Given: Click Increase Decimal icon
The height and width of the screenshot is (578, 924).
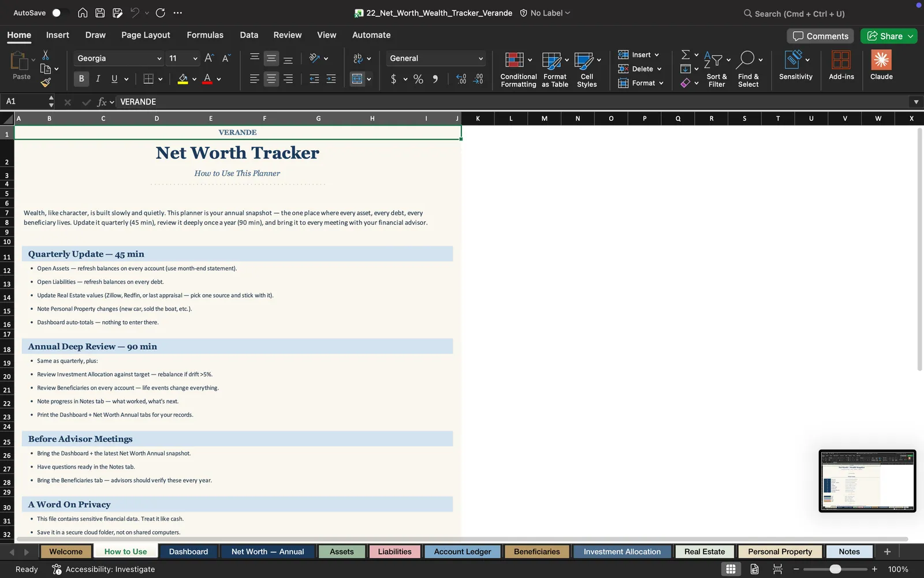Looking at the screenshot, I should pyautogui.click(x=461, y=79).
